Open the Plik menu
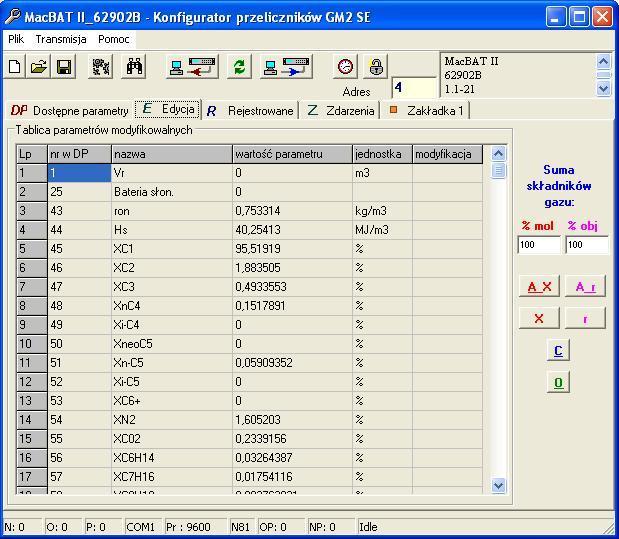Viewport: 619px width, 539px height. tap(16, 39)
